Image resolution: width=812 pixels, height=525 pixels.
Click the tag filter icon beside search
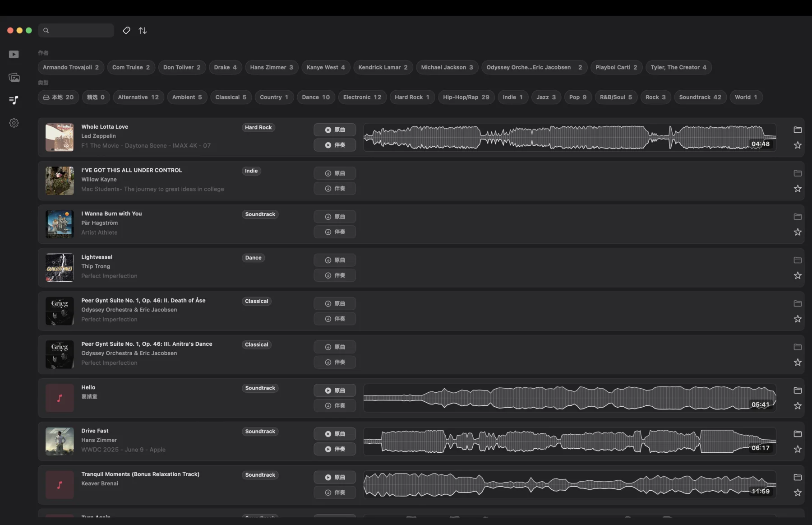[126, 30]
